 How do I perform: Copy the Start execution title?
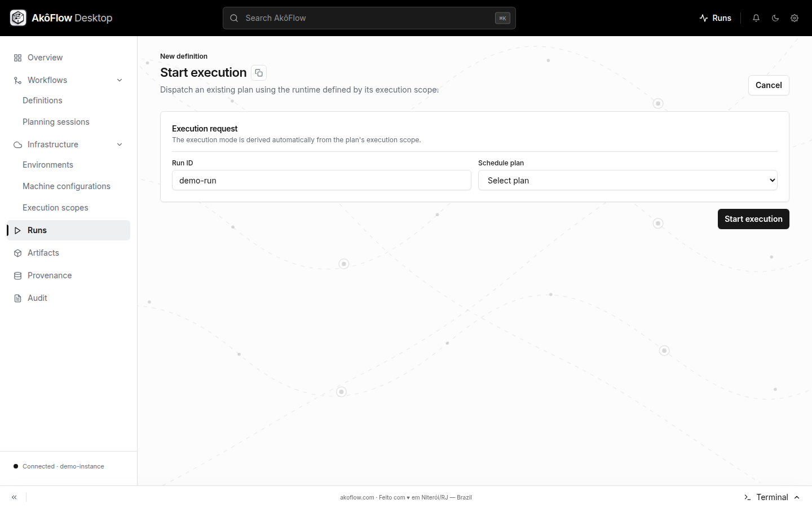[259, 73]
